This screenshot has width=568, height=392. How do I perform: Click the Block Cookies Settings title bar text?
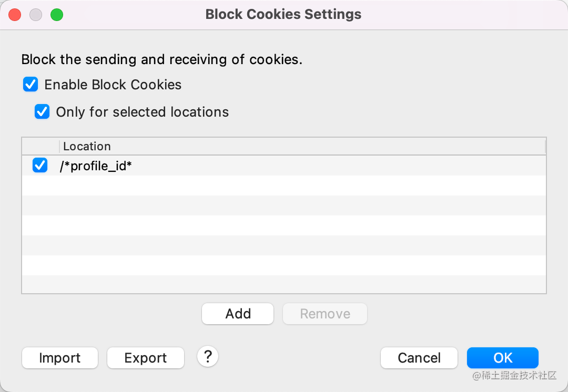tap(283, 14)
